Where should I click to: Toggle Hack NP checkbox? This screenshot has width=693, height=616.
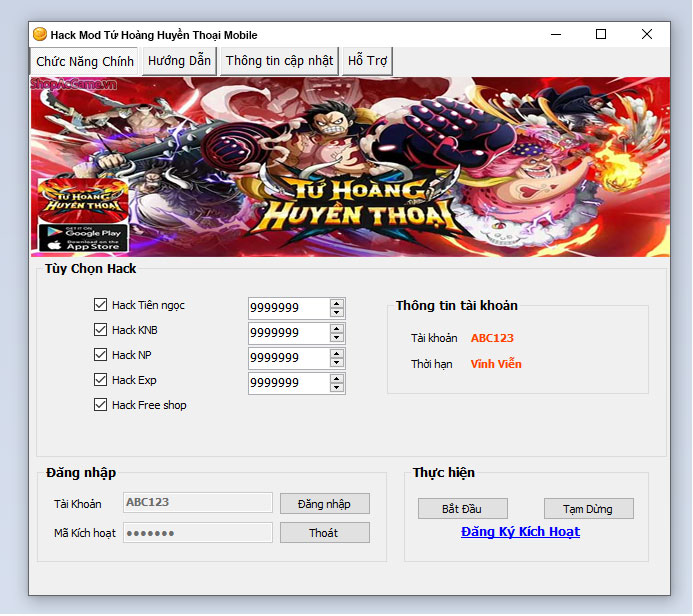pyautogui.click(x=100, y=355)
